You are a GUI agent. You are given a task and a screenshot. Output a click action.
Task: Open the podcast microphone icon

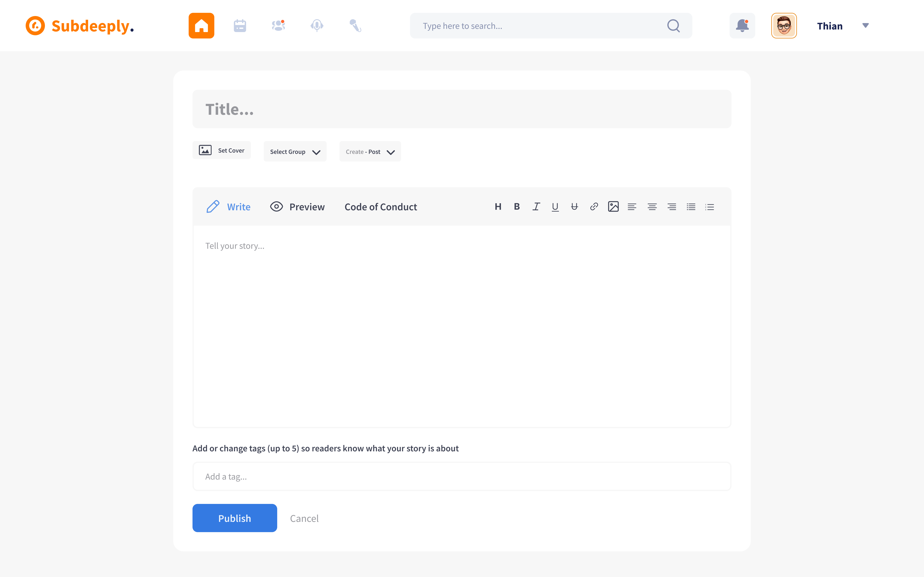[x=317, y=26]
